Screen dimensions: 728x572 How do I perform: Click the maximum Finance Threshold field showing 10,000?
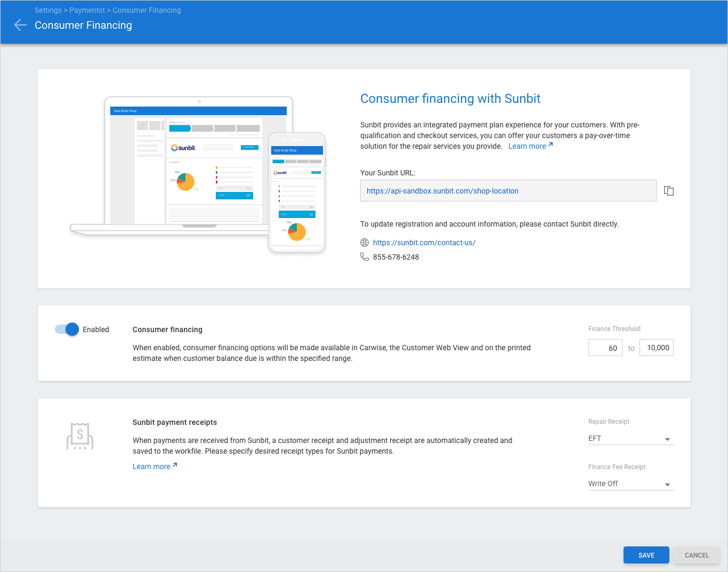click(657, 348)
